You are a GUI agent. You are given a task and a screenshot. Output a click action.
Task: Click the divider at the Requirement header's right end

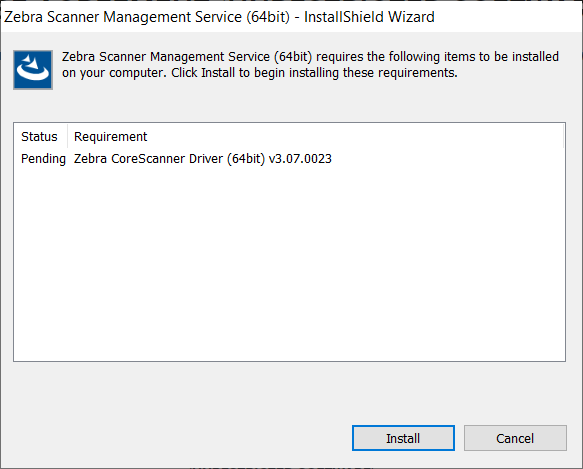coord(564,136)
